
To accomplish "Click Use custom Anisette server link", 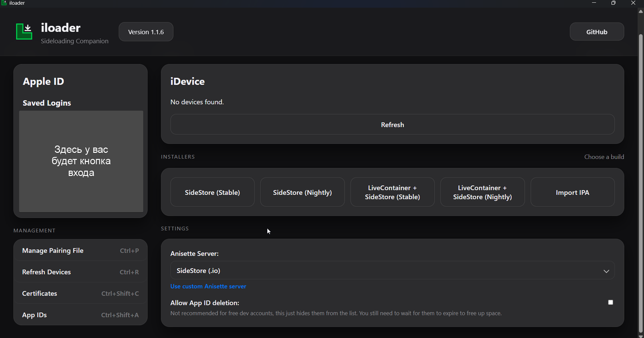I will 208,286.
